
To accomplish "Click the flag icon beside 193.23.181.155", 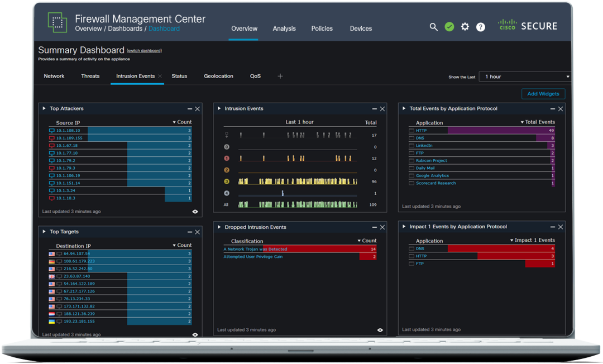I will click(51, 322).
